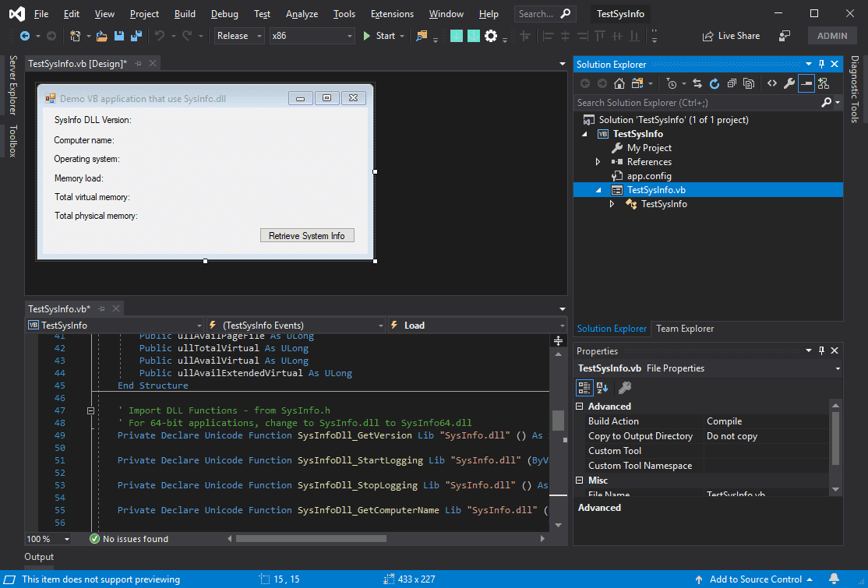Image resolution: width=868 pixels, height=588 pixels.
Task: Select the My Project node
Action: [649, 148]
